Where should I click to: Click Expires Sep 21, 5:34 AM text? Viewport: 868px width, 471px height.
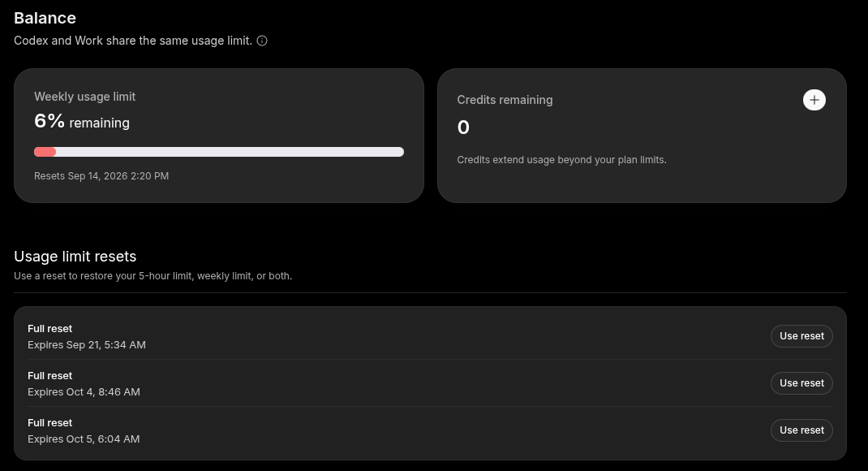point(86,344)
